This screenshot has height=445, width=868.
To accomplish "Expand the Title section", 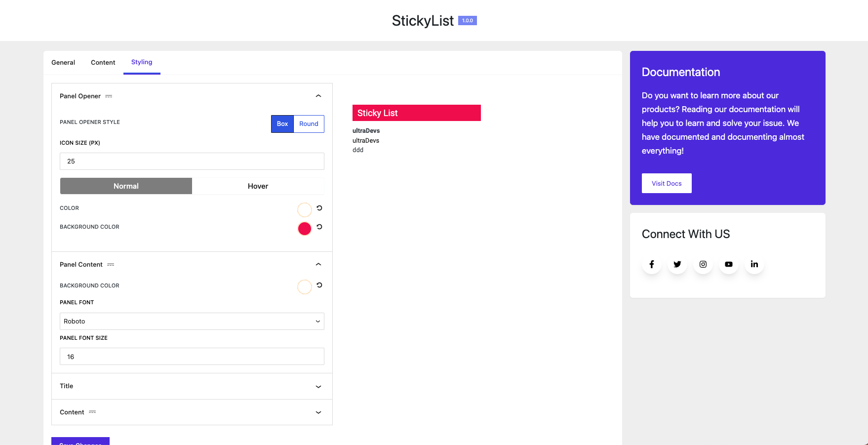I will (x=318, y=387).
